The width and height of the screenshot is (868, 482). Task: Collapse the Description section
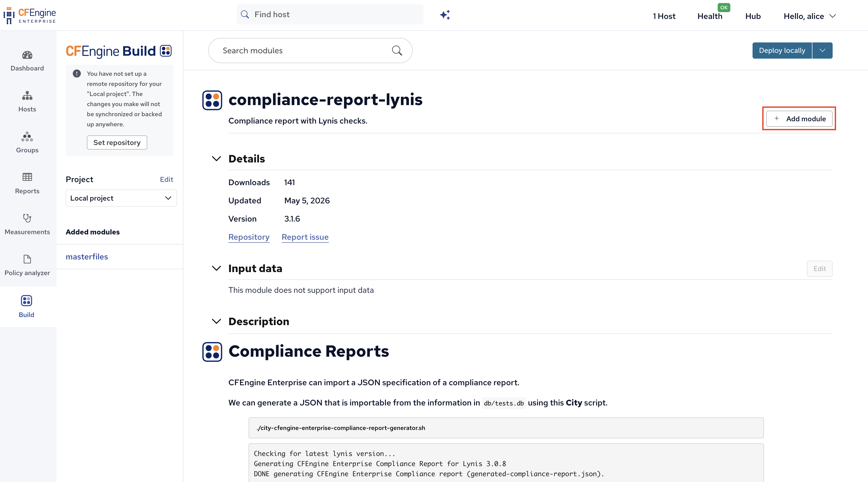[x=216, y=322]
